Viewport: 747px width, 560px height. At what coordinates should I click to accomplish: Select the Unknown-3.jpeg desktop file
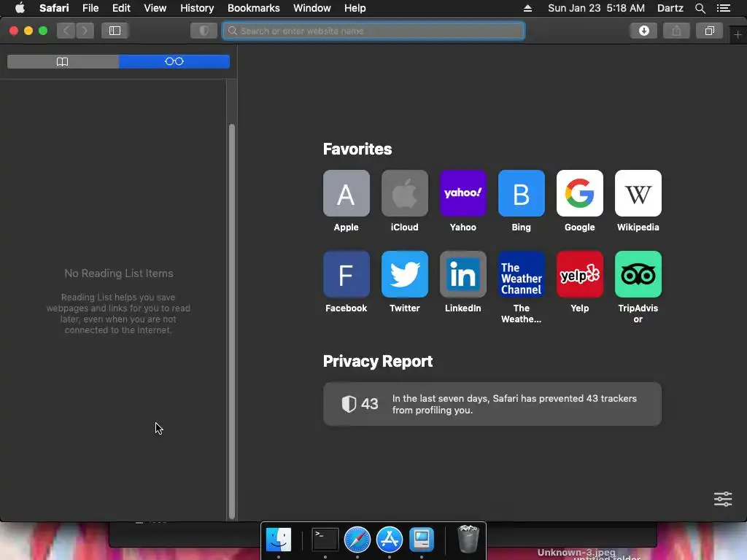tap(576, 553)
